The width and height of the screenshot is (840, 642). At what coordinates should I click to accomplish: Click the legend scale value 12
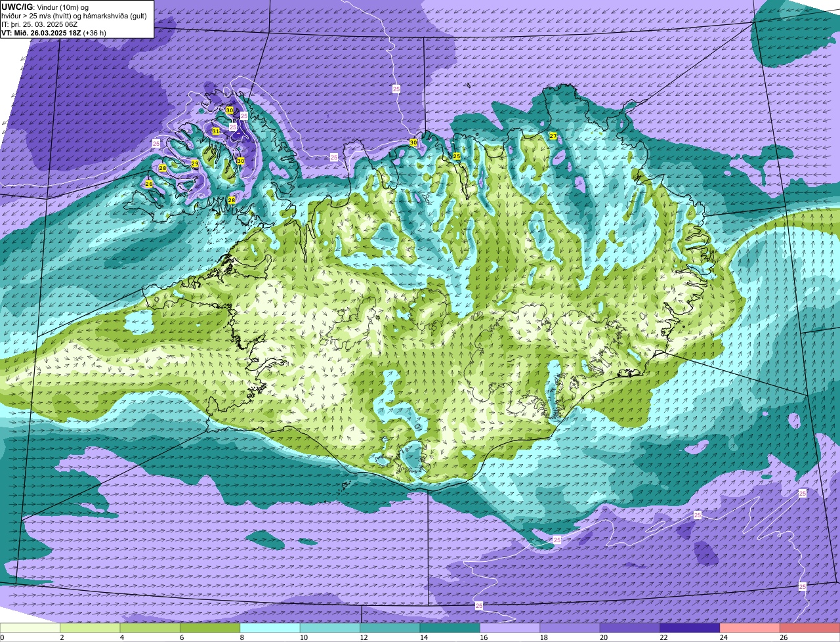pyautogui.click(x=363, y=637)
